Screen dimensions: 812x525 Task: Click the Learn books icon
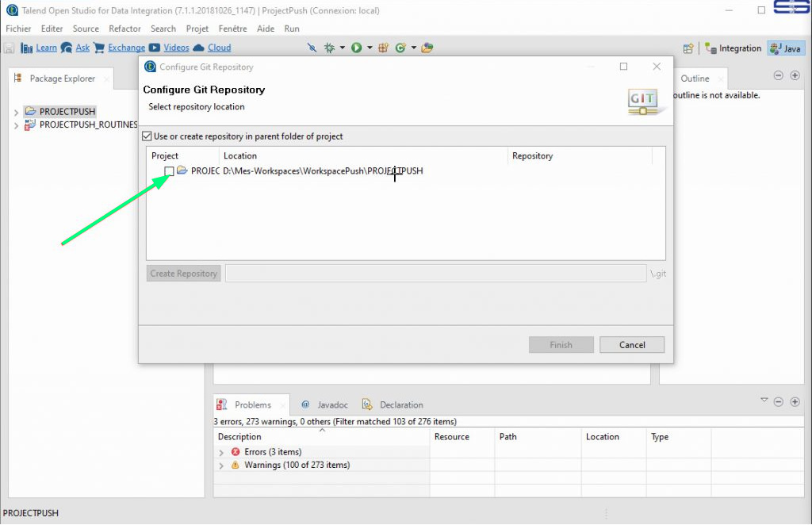pyautogui.click(x=27, y=48)
